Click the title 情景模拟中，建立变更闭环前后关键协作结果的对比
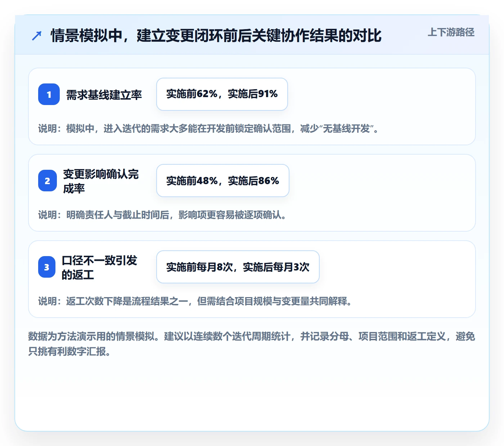 216,36
